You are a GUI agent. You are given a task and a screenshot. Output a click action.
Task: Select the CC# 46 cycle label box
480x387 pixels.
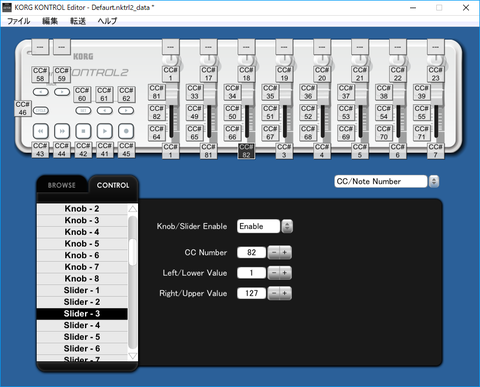(x=23, y=109)
